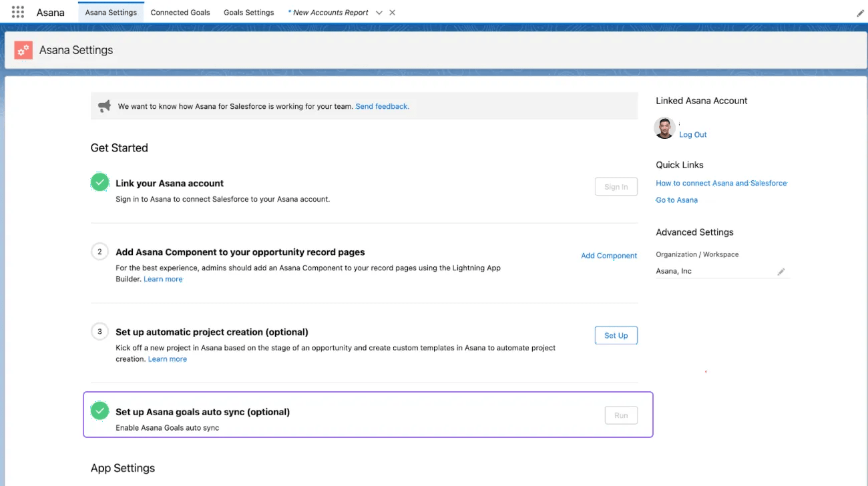Open the App Launcher grid icon
The image size is (868, 486).
tap(17, 11)
